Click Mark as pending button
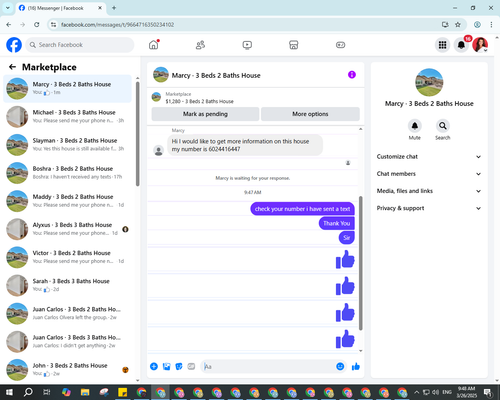The image size is (500, 400). (205, 114)
